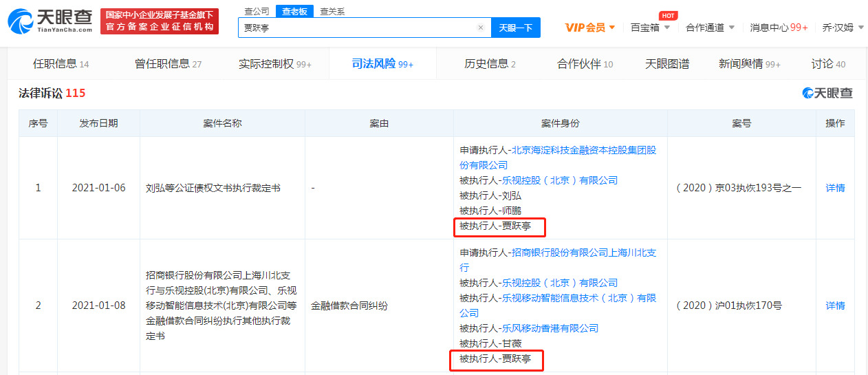This screenshot has width=868, height=375.
Task: Open the 乔·汉姆 account dropdown
Action: click(x=843, y=28)
